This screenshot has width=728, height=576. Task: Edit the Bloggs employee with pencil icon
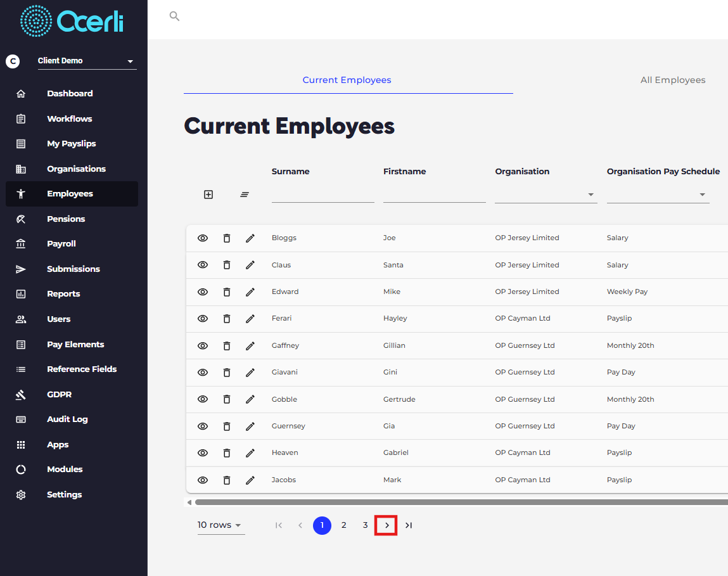coord(250,238)
